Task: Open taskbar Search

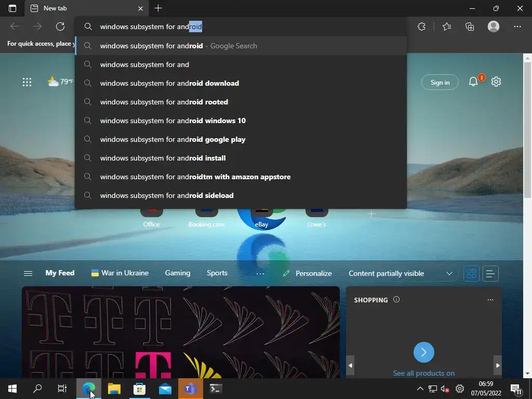Action: click(37, 389)
